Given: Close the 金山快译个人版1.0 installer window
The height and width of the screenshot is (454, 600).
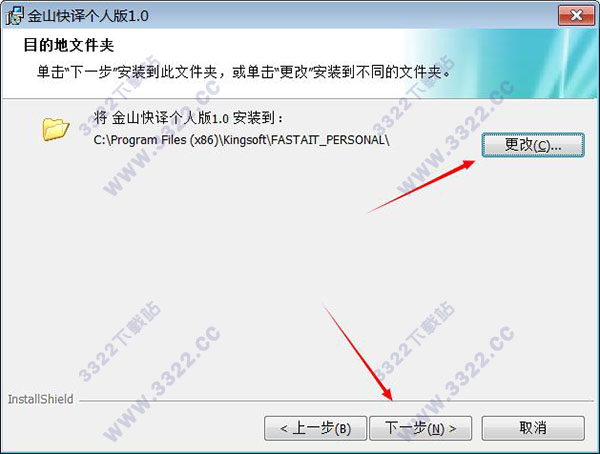Looking at the screenshot, I should pos(576,15).
